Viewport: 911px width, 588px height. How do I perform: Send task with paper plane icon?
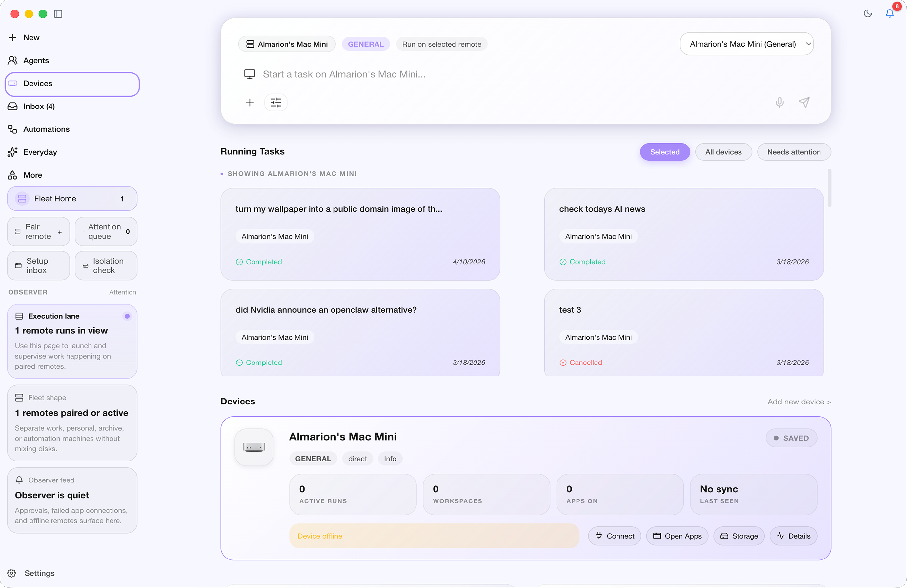point(804,102)
